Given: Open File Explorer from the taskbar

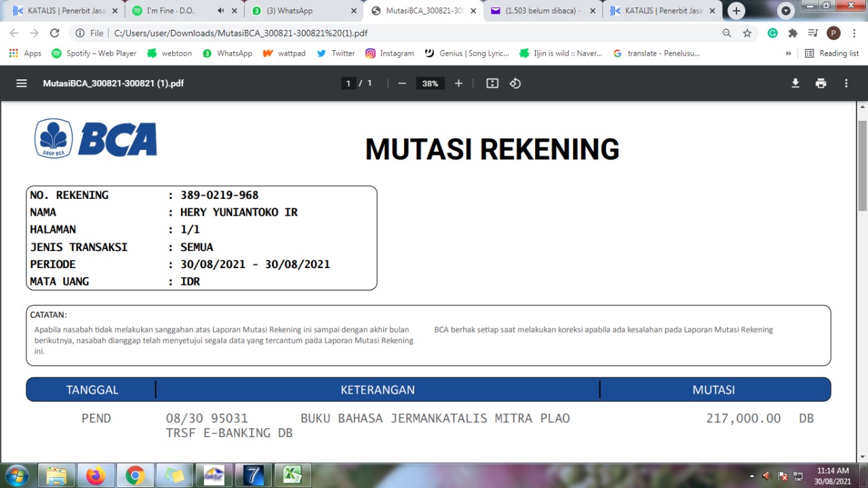Looking at the screenshot, I should tap(57, 476).
